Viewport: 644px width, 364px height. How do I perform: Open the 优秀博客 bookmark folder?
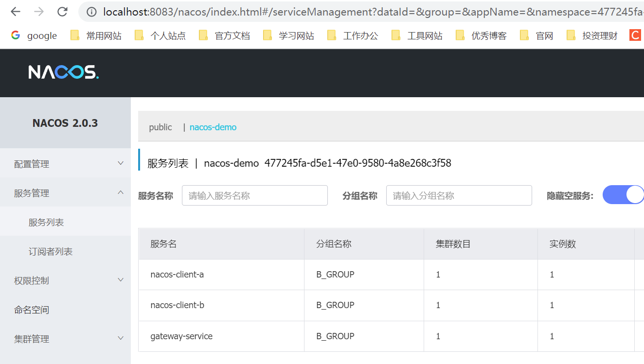pyautogui.click(x=481, y=35)
